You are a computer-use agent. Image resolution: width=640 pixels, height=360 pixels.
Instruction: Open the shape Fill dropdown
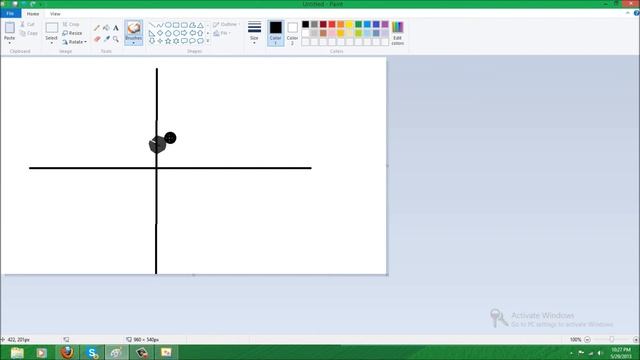222,33
